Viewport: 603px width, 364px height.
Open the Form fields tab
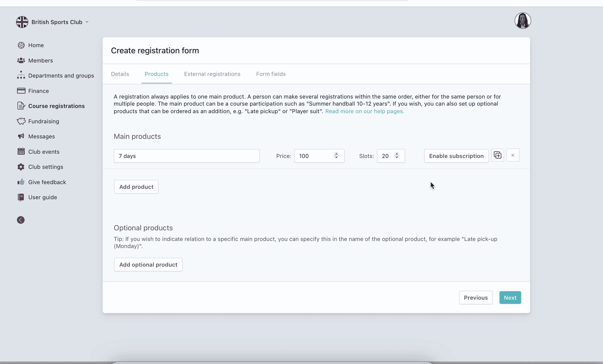[271, 74]
